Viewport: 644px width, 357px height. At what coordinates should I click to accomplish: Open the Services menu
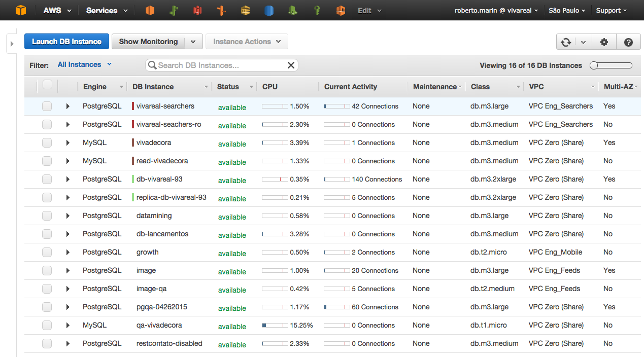[x=106, y=10]
